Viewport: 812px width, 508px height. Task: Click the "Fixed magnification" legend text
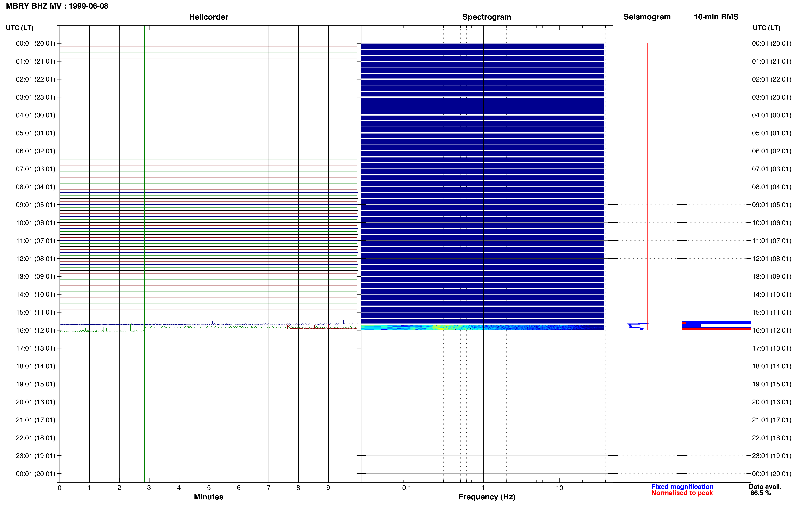[x=682, y=486]
